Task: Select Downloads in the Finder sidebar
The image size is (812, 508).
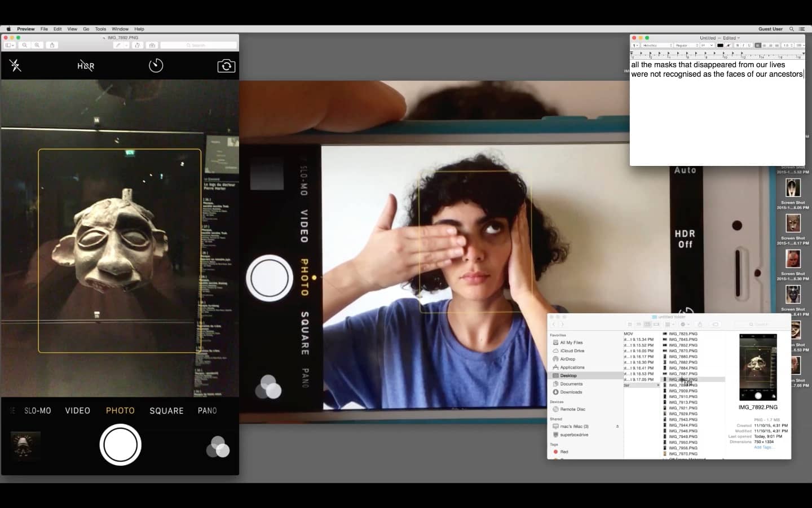Action: pos(571,392)
